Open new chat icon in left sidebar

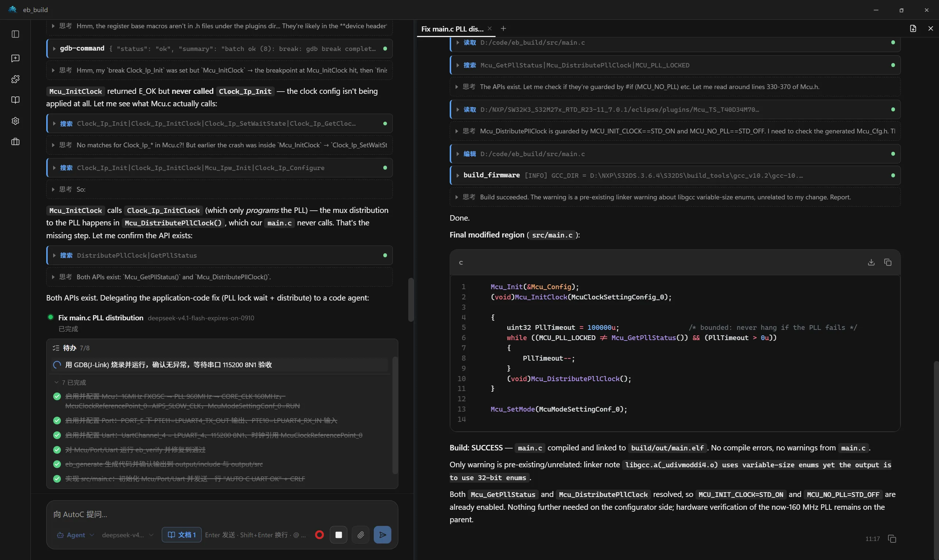[x=15, y=58]
